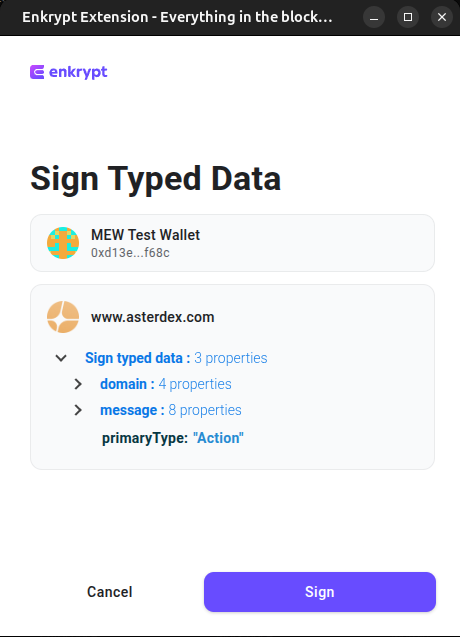Screen dimensions: 460x637
Task: Click the "4 properties" domain summary
Action: 195,384
